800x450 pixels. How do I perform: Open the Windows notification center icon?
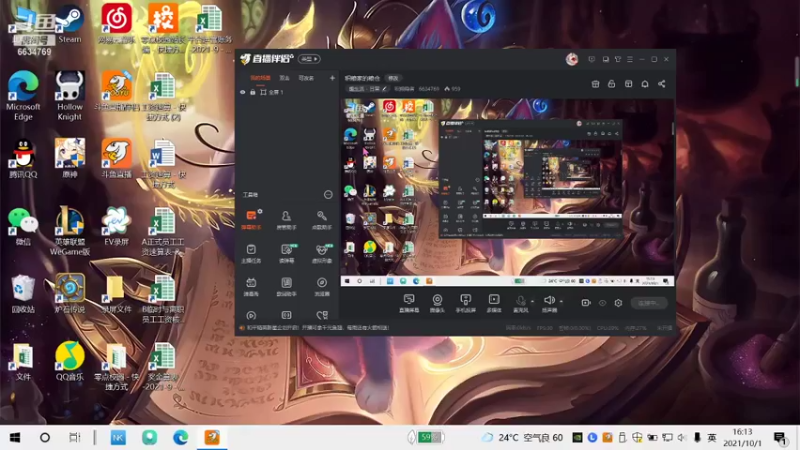(x=780, y=438)
